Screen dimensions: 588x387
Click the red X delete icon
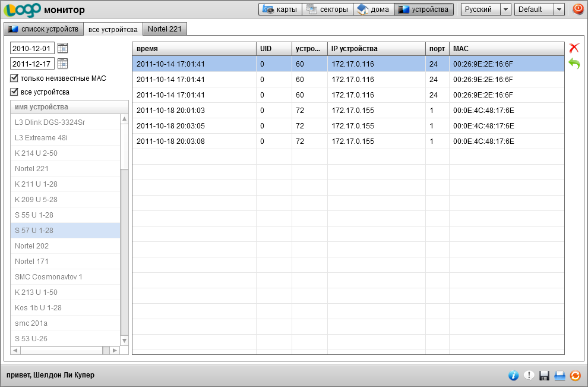(x=574, y=48)
